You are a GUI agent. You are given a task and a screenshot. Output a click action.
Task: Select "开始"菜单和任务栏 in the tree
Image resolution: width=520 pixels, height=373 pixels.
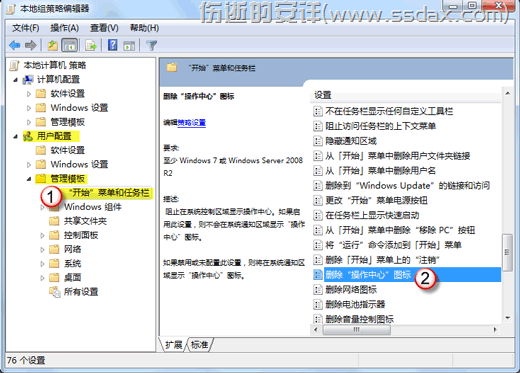pos(109,193)
